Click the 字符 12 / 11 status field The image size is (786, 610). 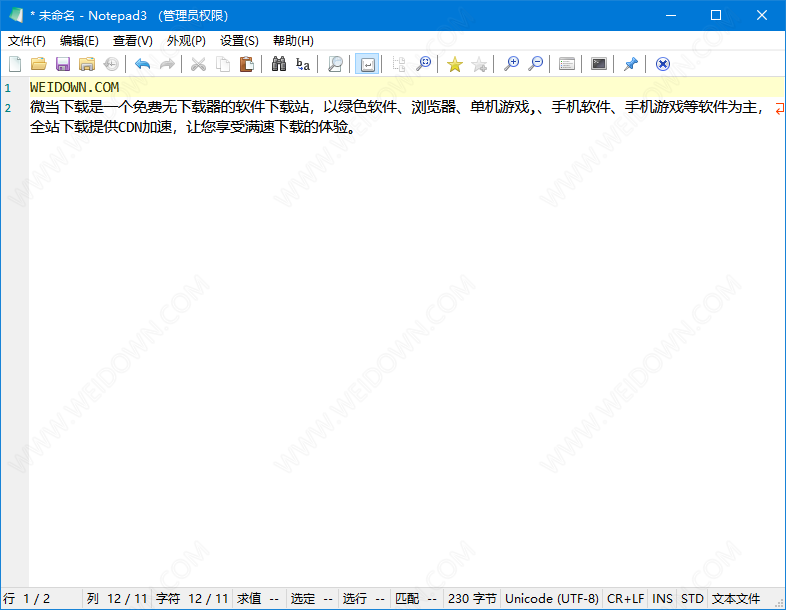tap(192, 598)
